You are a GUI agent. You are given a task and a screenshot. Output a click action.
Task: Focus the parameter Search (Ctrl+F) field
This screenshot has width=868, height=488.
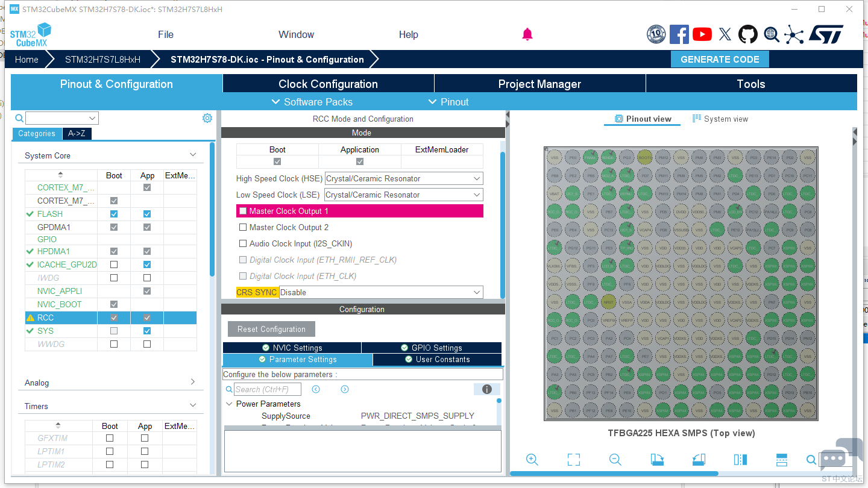point(267,389)
